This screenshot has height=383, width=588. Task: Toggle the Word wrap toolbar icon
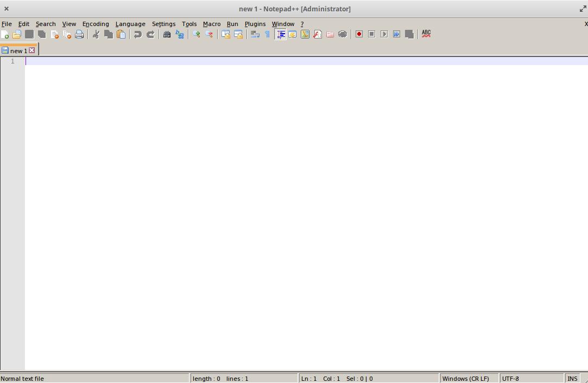point(255,35)
